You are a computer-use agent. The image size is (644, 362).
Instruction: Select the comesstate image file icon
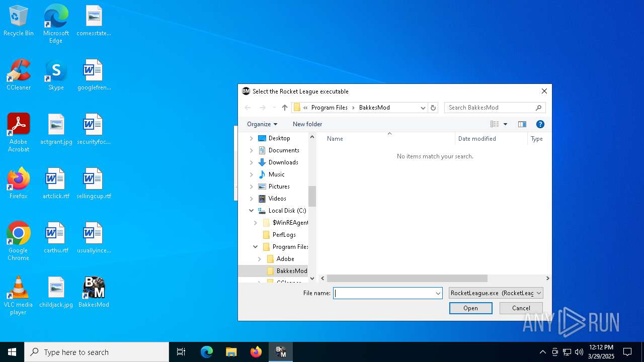point(94,21)
